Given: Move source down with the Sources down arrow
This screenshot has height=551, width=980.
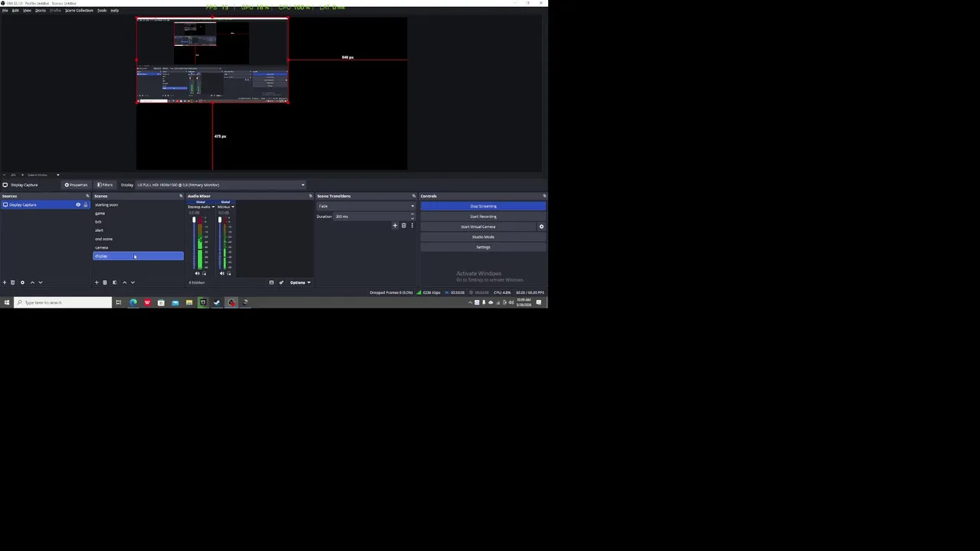Looking at the screenshot, I should coord(41,282).
